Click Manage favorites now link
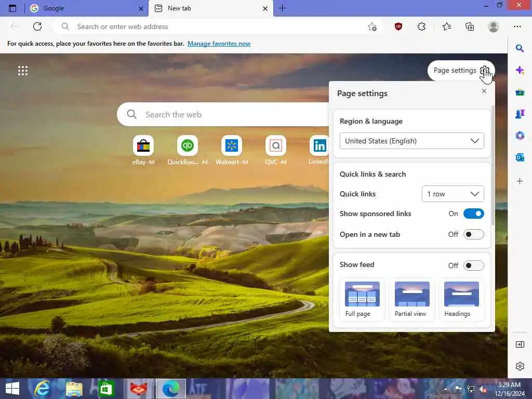This screenshot has height=399, width=532. [x=219, y=44]
